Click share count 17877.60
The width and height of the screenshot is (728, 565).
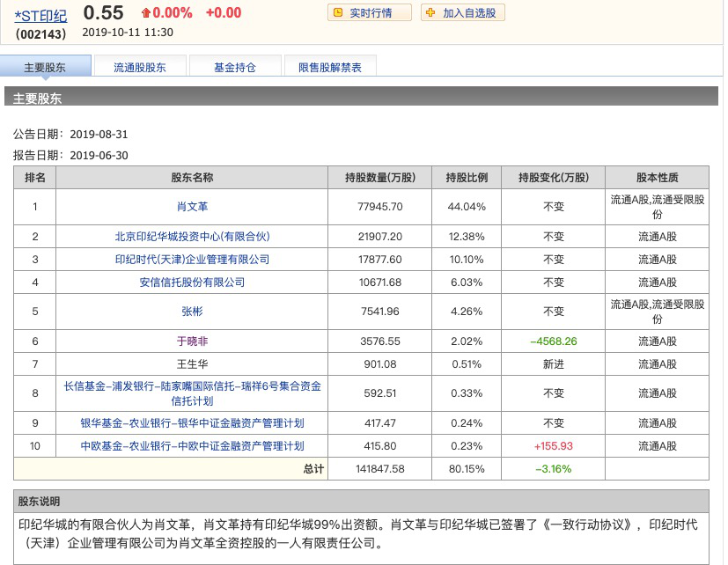point(379,259)
